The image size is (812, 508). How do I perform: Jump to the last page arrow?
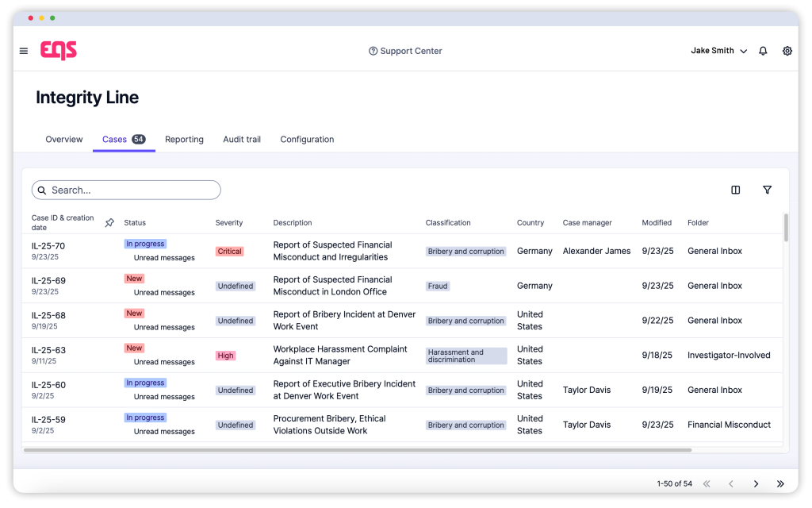[x=780, y=483]
